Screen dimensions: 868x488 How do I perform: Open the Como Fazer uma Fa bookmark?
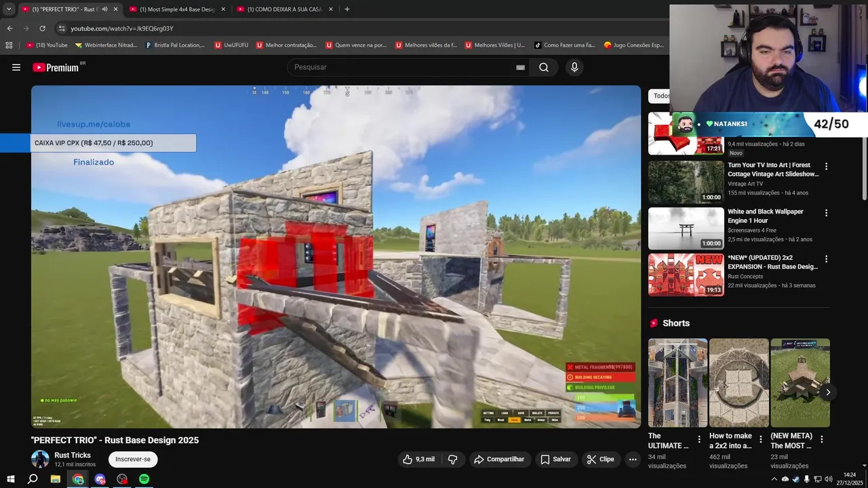564,45
